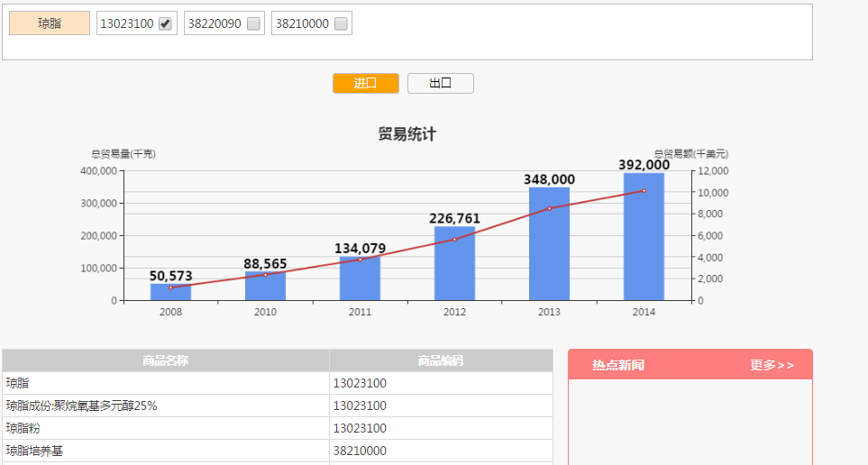Switch to the 出口 export tab

pos(440,84)
